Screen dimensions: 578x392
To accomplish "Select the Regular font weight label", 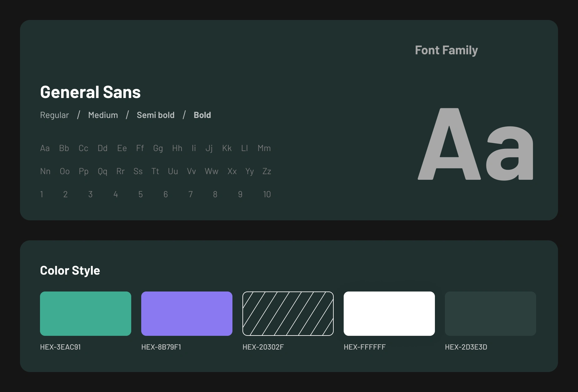I will (54, 115).
